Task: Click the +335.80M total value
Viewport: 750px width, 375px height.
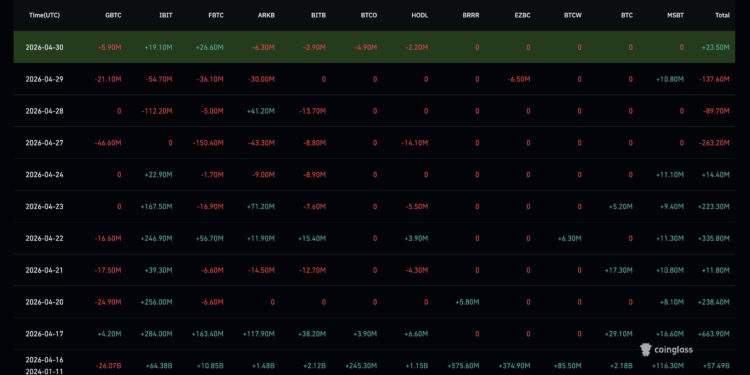Action: point(714,238)
